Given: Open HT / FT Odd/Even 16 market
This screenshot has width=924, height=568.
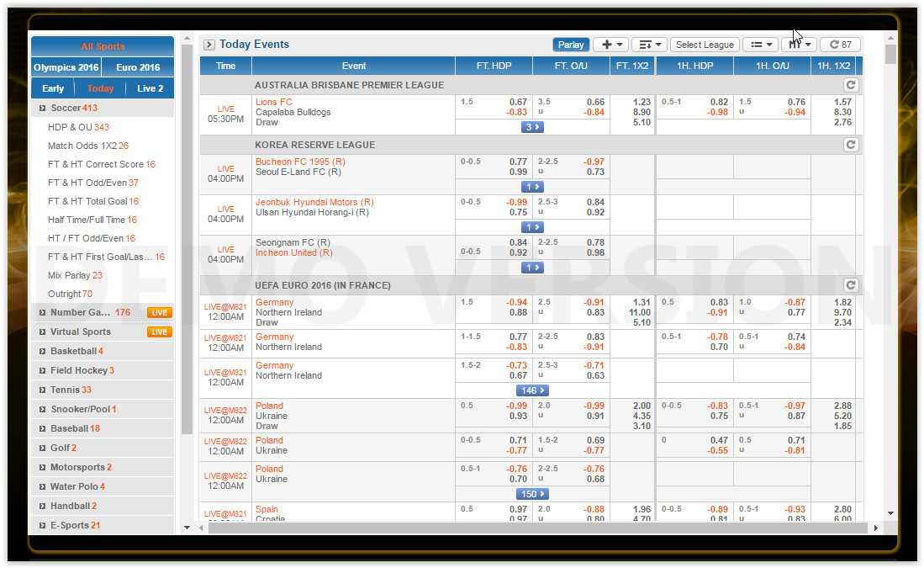Looking at the screenshot, I should coord(92,238).
